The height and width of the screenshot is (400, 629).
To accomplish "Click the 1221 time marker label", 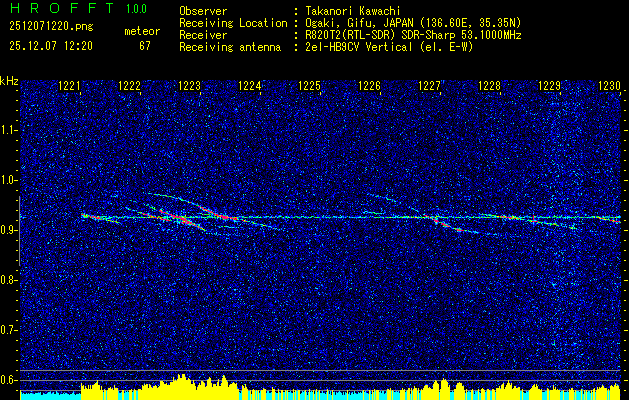I will point(69,86).
